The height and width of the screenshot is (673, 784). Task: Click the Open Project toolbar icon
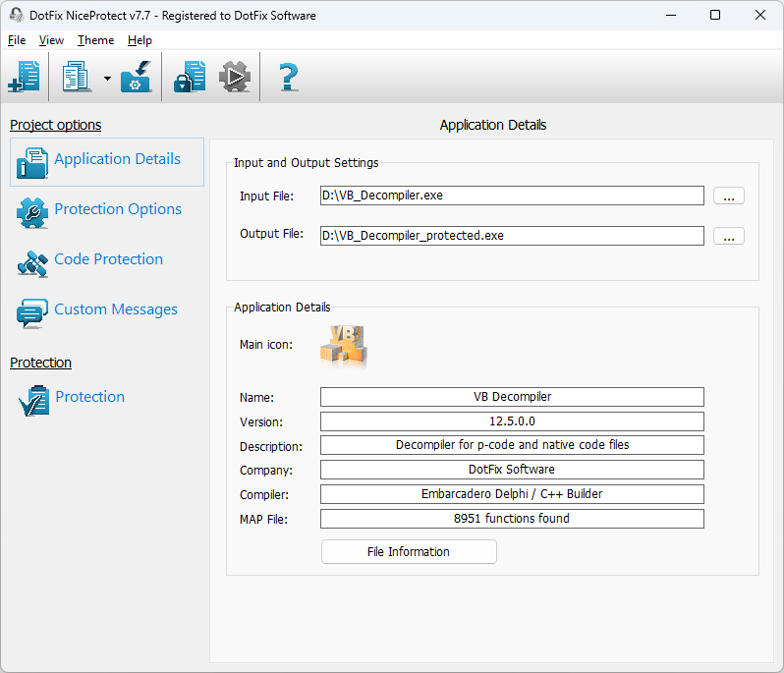coord(77,77)
